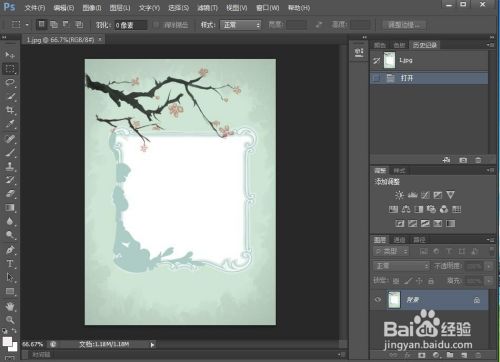500x362 pixels.
Task: Open the 文件(F) menu
Action: pyautogui.click(x=35, y=8)
